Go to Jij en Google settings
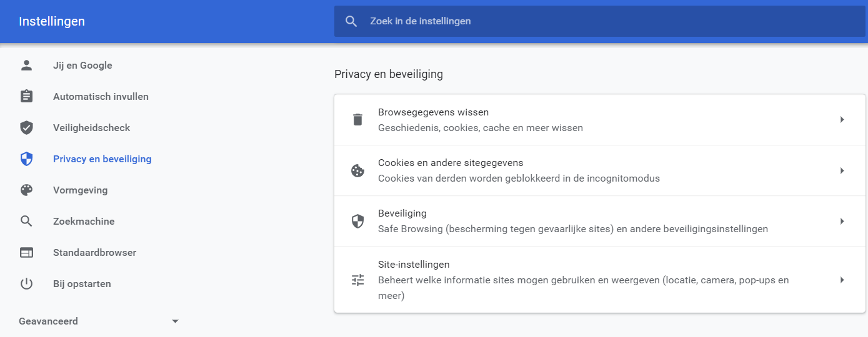 82,66
